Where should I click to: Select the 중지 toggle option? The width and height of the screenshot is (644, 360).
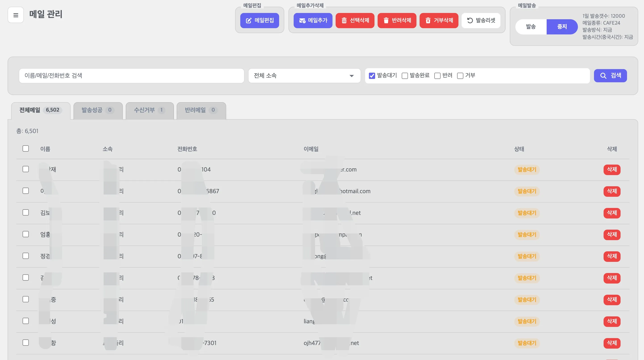(x=562, y=27)
